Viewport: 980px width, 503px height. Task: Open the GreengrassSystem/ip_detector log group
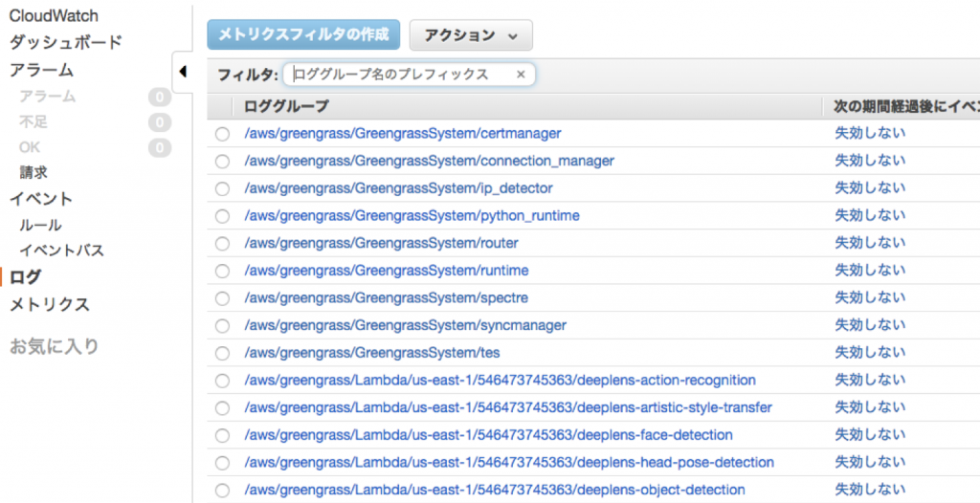(399, 188)
